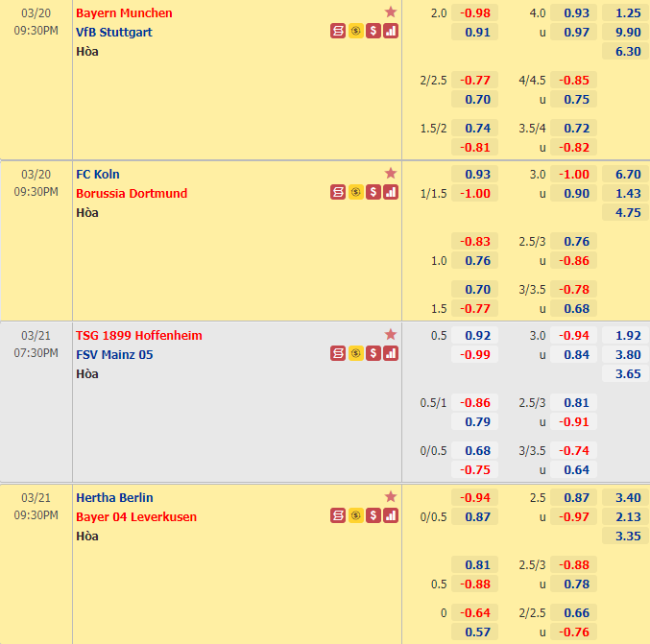
Task: Open the Bayern Munchen team link
Action: point(124,13)
